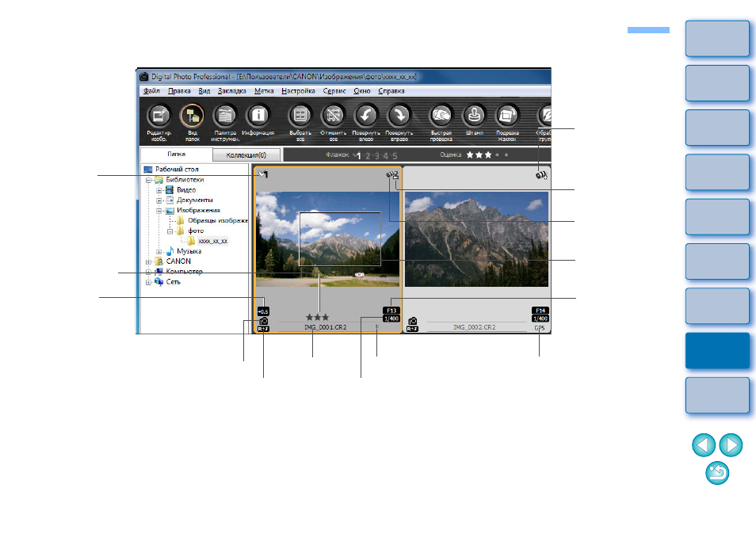Screen dimensions: 756x534
Task: Click the R+J badge on IMG_0002
Action: (x=412, y=329)
